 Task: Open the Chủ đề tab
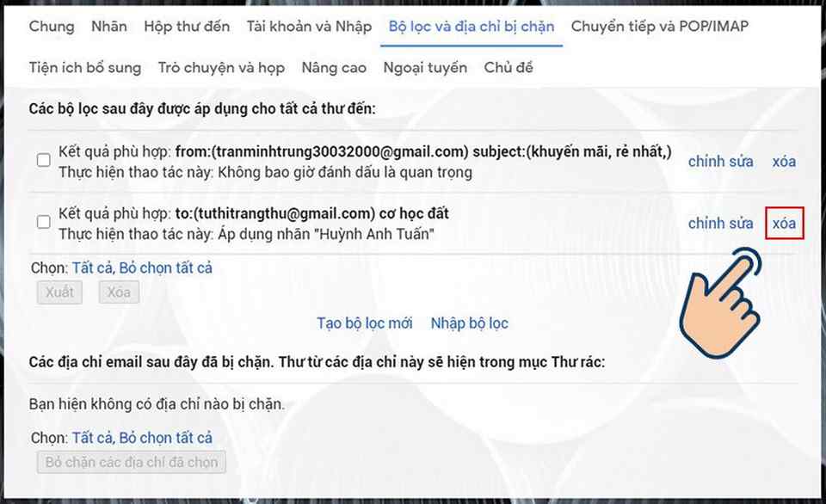[x=509, y=67]
